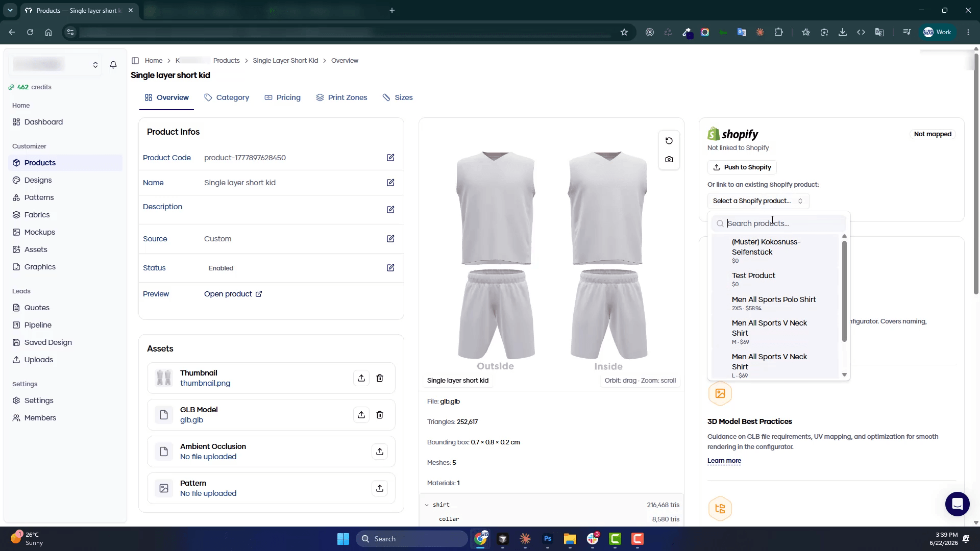Open a new browser tab

tap(392, 10)
